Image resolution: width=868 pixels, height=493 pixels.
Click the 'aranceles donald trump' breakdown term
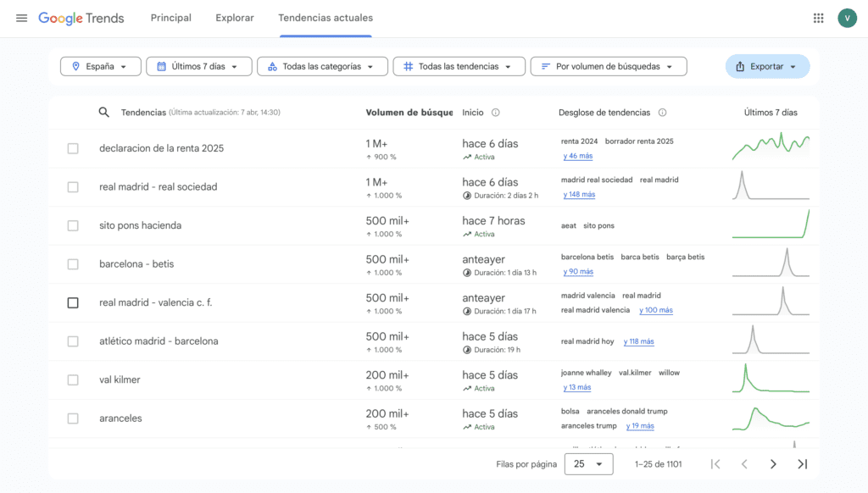[x=627, y=411]
